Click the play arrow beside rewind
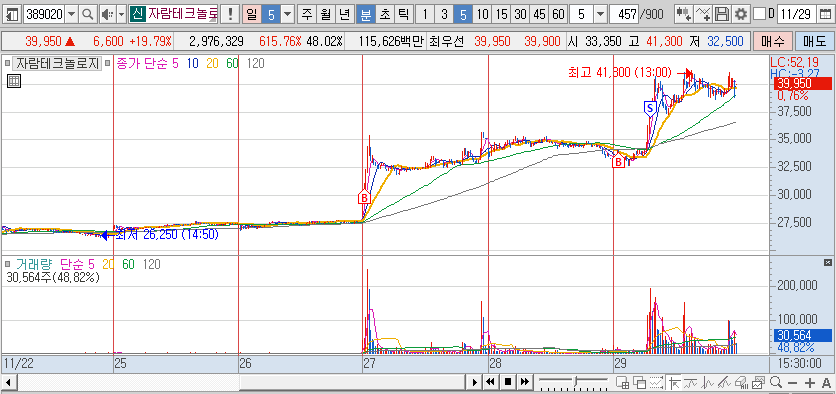The height and width of the screenshot is (394, 836). click(x=474, y=382)
